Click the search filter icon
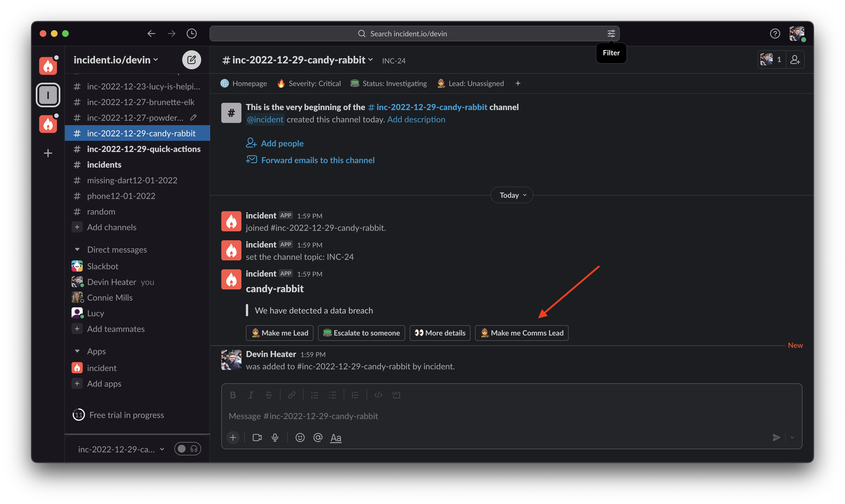 (x=611, y=34)
